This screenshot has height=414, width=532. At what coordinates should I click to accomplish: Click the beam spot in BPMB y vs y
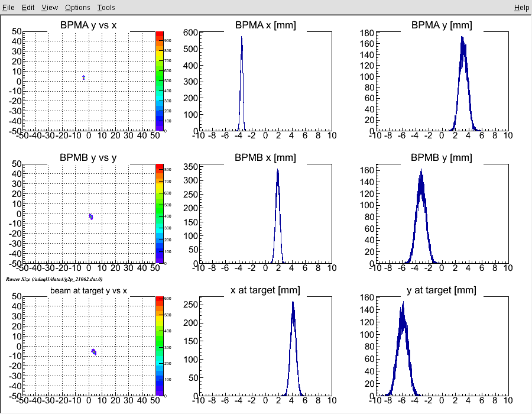91,216
